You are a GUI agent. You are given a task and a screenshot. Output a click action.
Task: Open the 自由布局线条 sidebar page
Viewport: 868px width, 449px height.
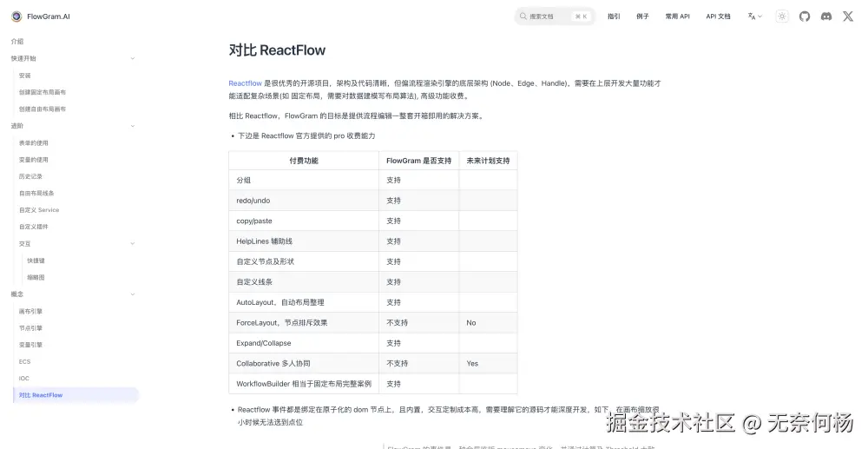point(36,193)
